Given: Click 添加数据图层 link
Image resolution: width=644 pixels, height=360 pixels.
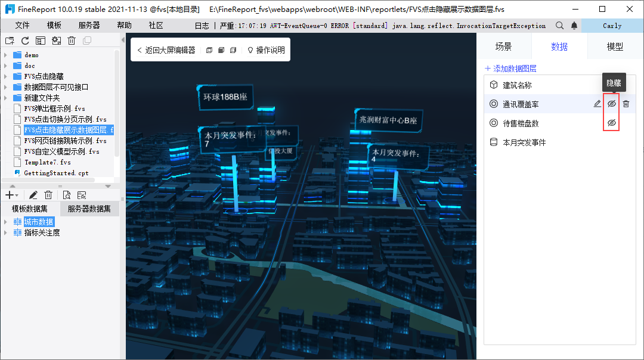Looking at the screenshot, I should coord(510,69).
